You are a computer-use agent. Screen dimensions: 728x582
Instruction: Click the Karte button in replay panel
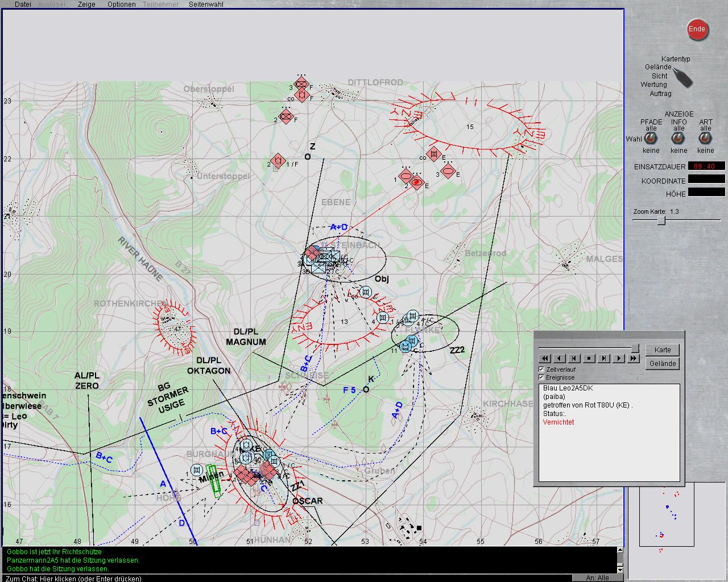tap(662, 350)
